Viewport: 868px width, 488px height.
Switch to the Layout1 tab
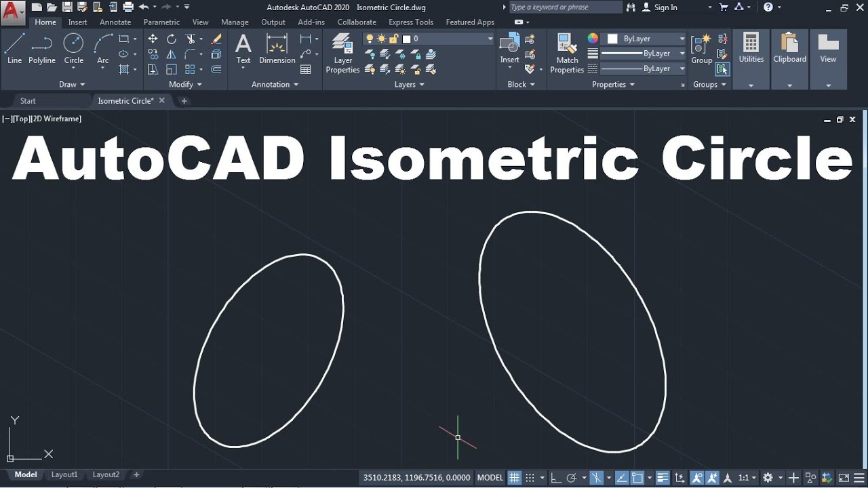[64, 475]
